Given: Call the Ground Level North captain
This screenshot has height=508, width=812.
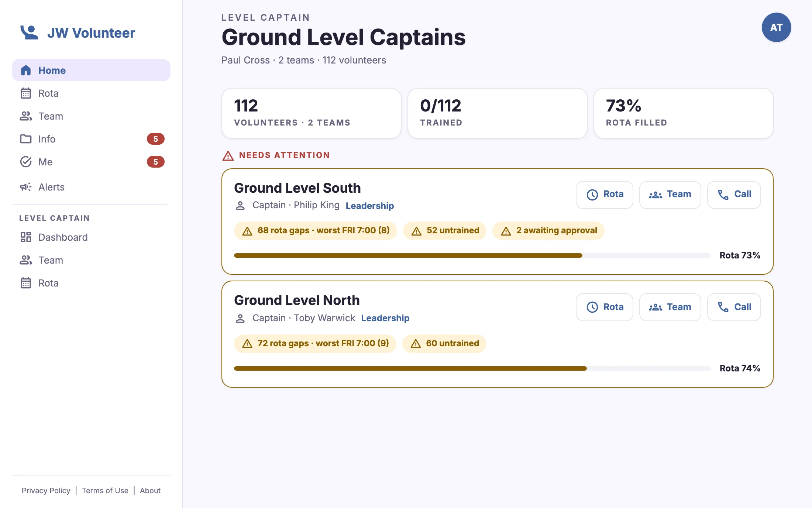Looking at the screenshot, I should [734, 307].
